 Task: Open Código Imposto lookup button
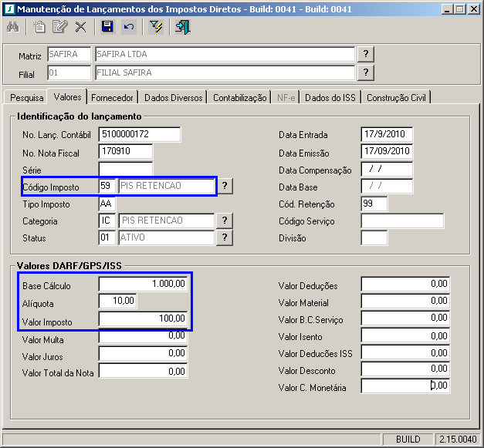[225, 186]
